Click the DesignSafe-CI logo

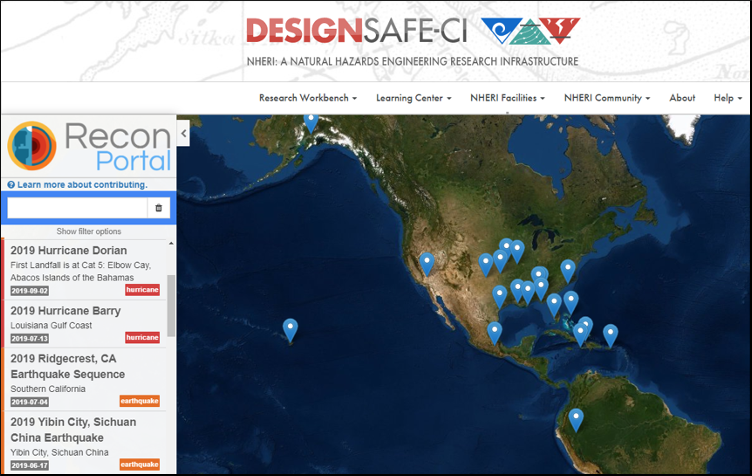pos(356,30)
